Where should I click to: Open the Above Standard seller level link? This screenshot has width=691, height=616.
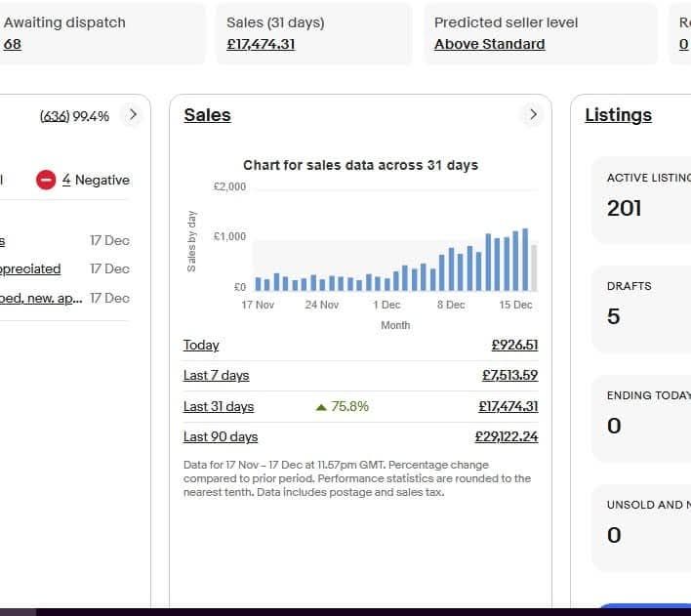pos(490,44)
